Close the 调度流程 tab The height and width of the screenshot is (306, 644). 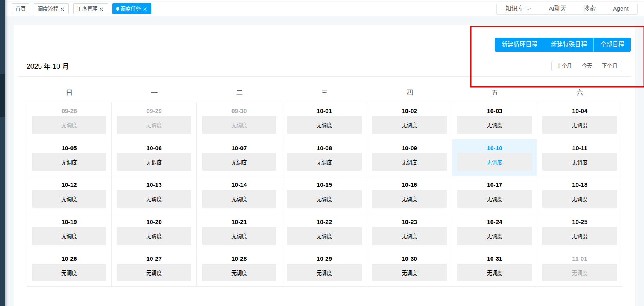point(63,9)
